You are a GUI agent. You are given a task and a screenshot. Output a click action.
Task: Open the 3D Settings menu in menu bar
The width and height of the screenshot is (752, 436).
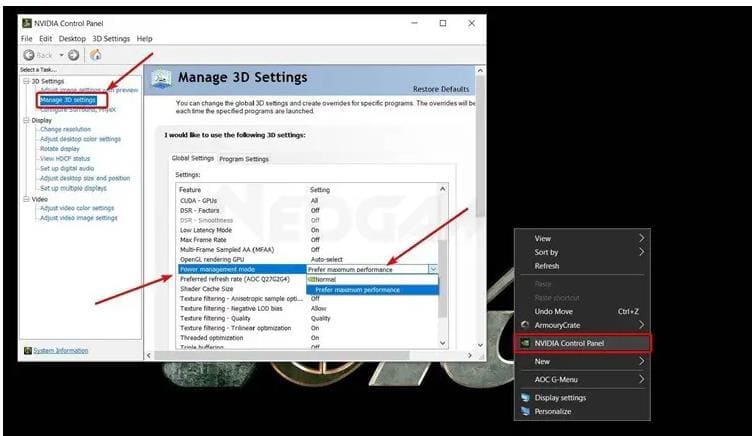(111, 38)
